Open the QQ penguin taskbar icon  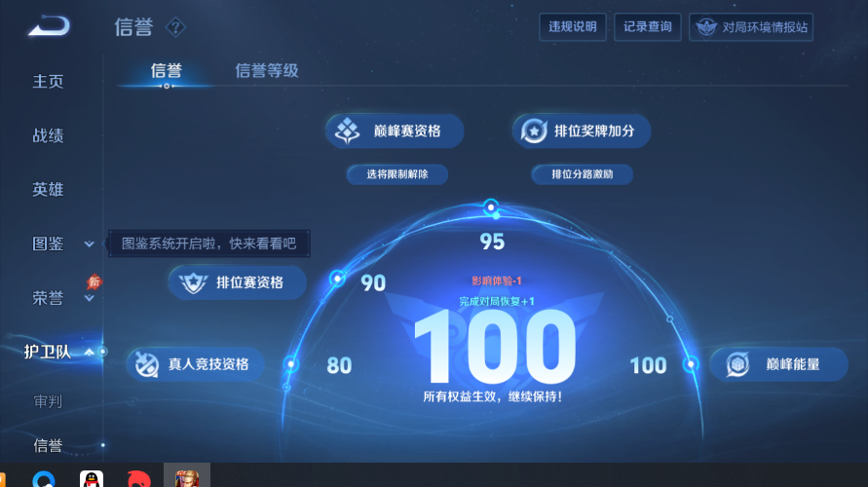(x=92, y=479)
